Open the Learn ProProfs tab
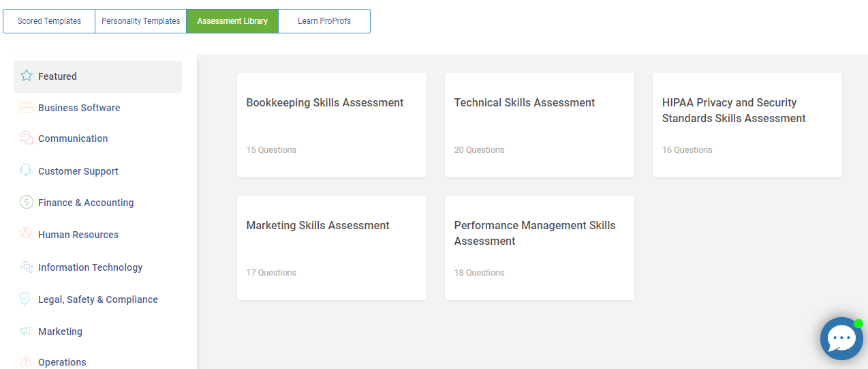 click(x=324, y=21)
